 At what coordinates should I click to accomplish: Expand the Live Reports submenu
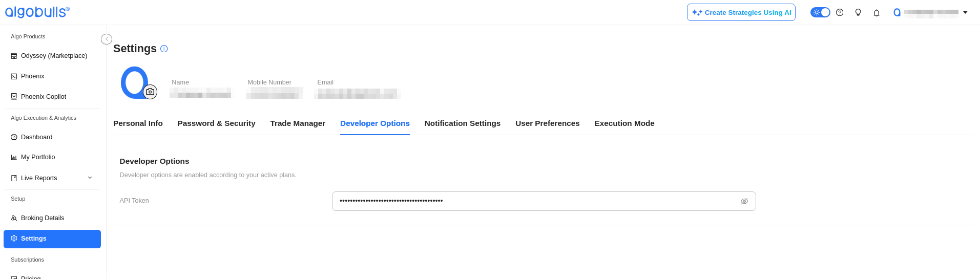tap(90, 178)
